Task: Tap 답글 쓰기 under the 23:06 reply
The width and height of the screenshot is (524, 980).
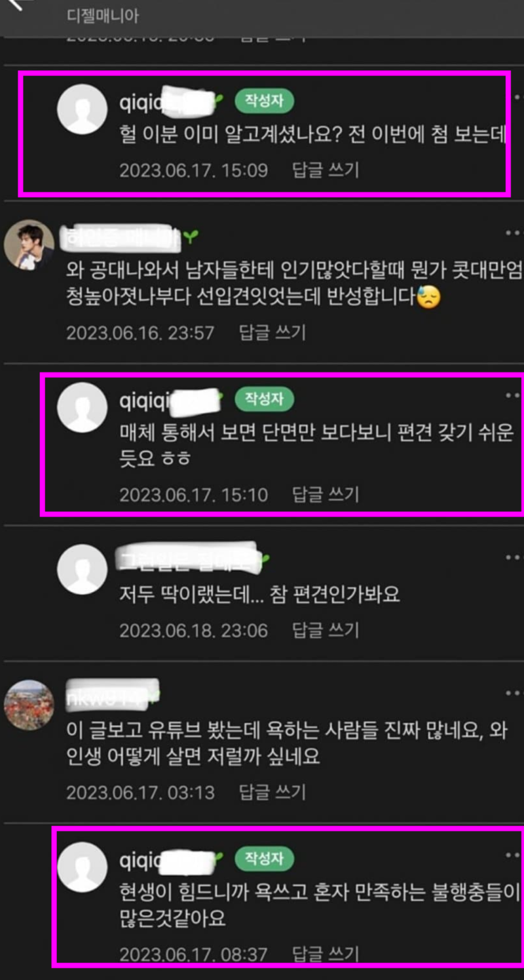Action: click(326, 631)
